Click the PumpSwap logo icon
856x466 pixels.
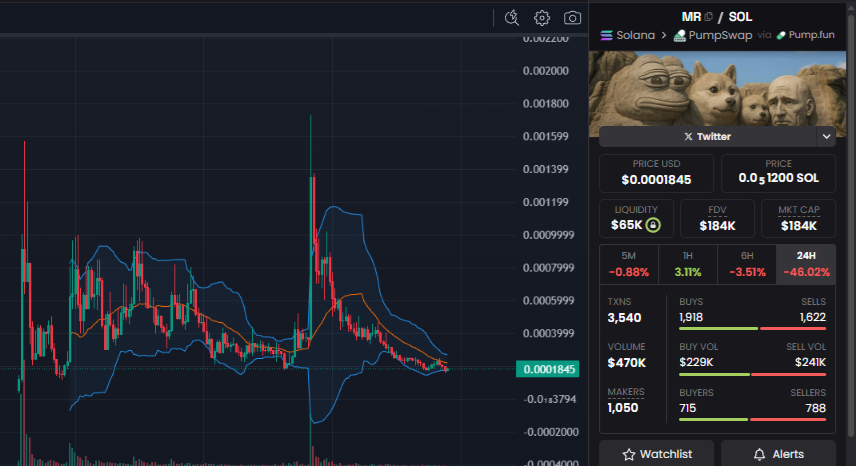click(x=680, y=35)
